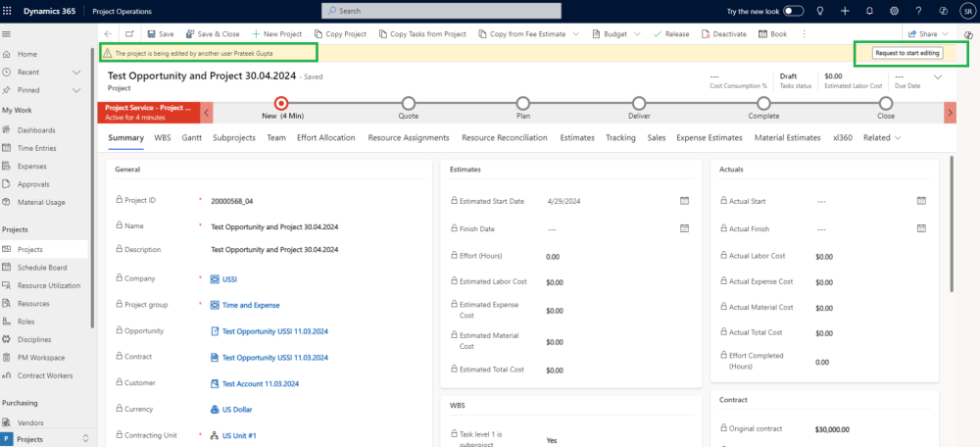Image resolution: width=980 pixels, height=447 pixels.
Task: Click the SR user avatar
Action: 967,11
